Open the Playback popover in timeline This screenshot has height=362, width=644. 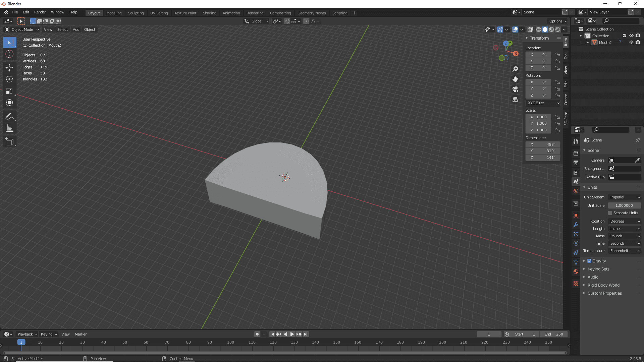click(27, 334)
